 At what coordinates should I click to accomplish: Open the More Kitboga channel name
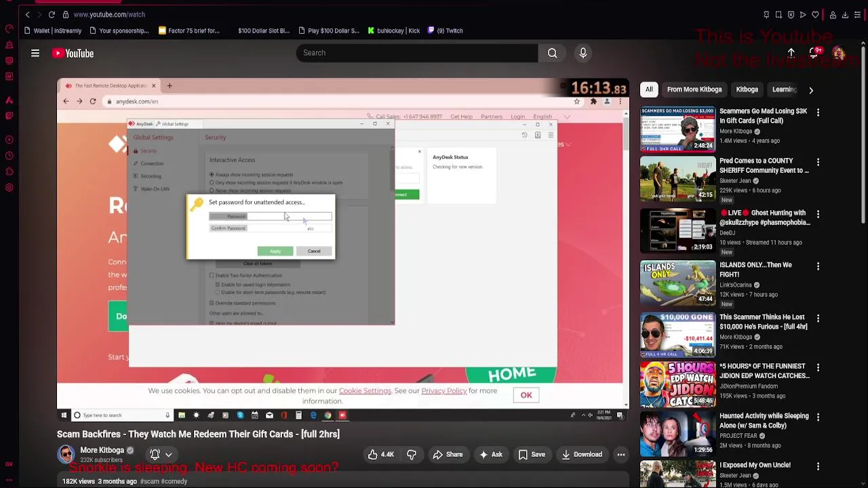(102, 450)
